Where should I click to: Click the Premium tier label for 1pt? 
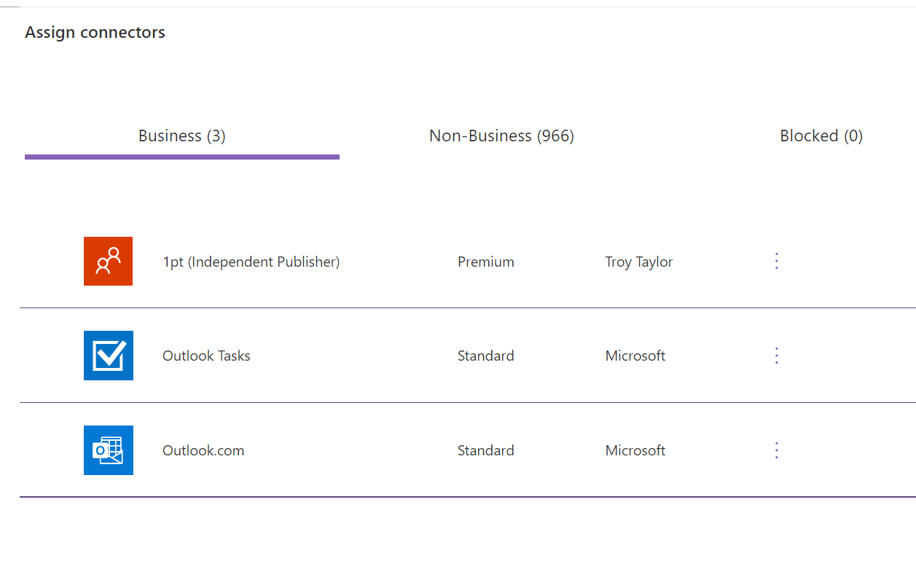pyautogui.click(x=485, y=261)
